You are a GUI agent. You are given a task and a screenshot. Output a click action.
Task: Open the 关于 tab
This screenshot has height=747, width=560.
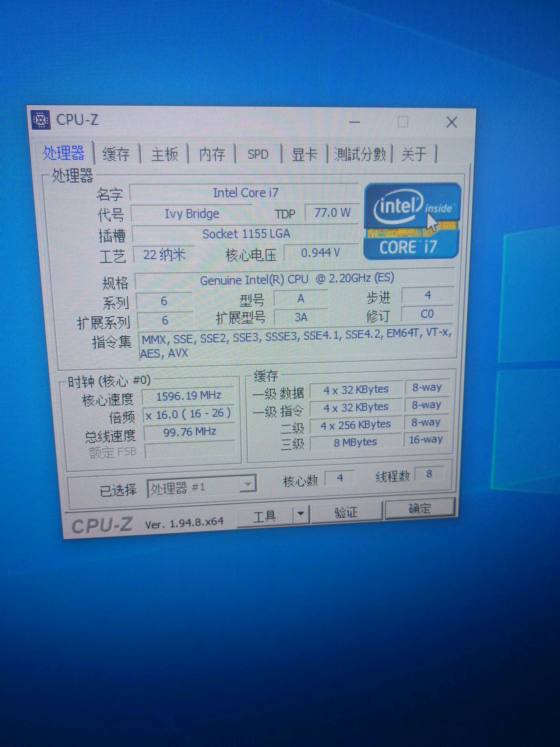pyautogui.click(x=414, y=154)
